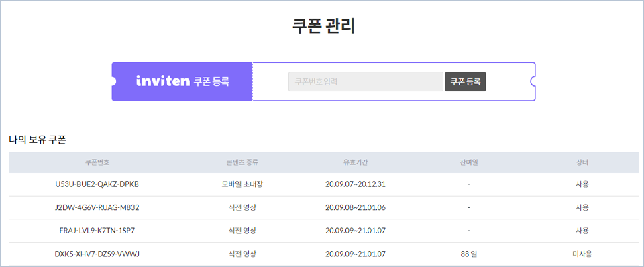
Task: Select the 잔여일 column header
Action: click(469, 162)
